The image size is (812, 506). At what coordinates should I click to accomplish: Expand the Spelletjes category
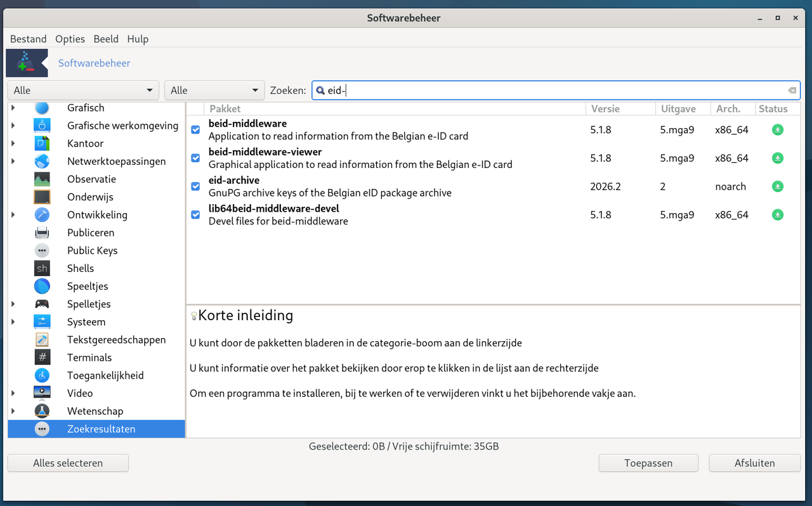13,304
